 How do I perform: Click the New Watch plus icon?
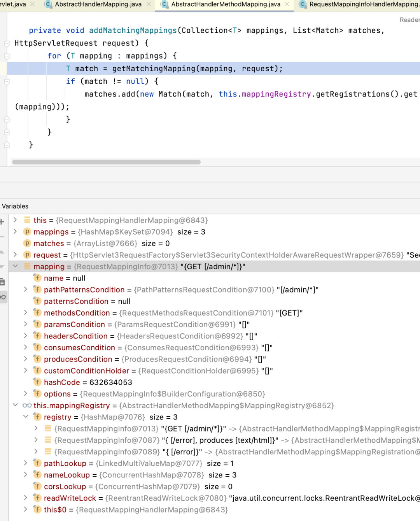coord(2,222)
